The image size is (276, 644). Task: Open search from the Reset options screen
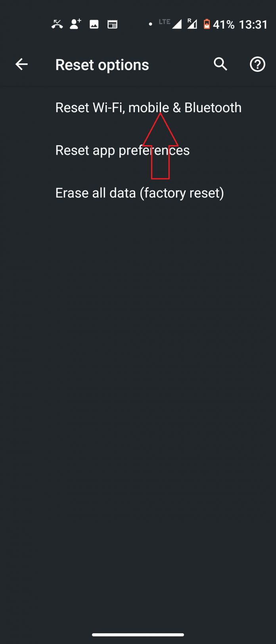(220, 64)
